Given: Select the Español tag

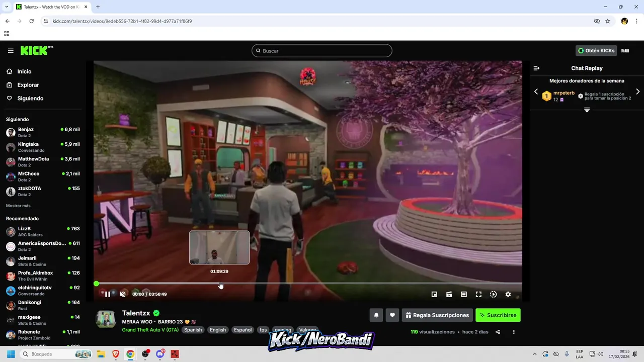Looking at the screenshot, I should point(243,330).
